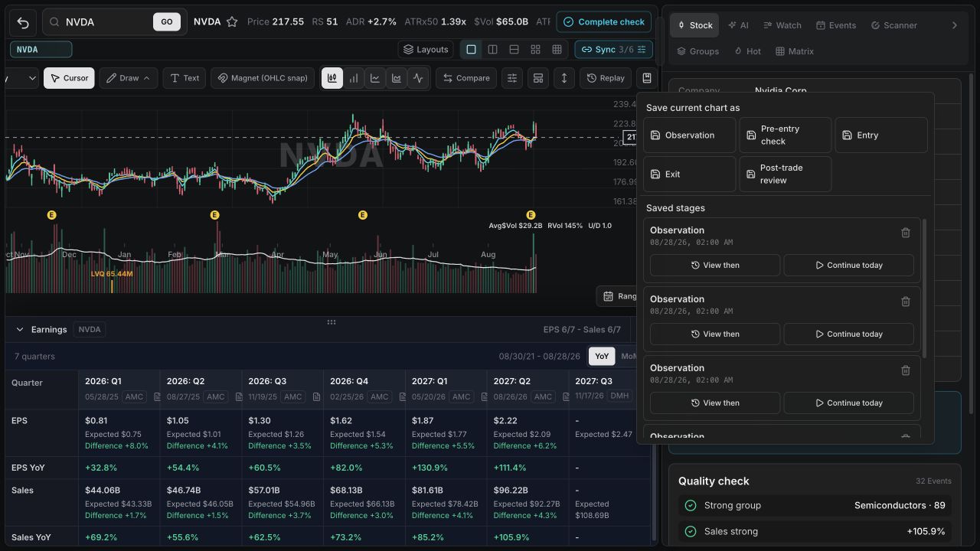Open Compare symbols
Screen dimensions: 980x551
(x=466, y=78)
